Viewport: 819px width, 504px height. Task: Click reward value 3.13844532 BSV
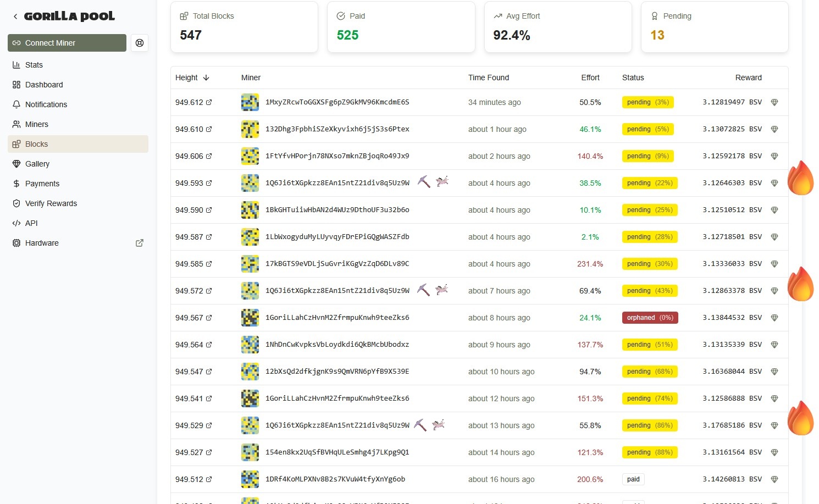(732, 318)
